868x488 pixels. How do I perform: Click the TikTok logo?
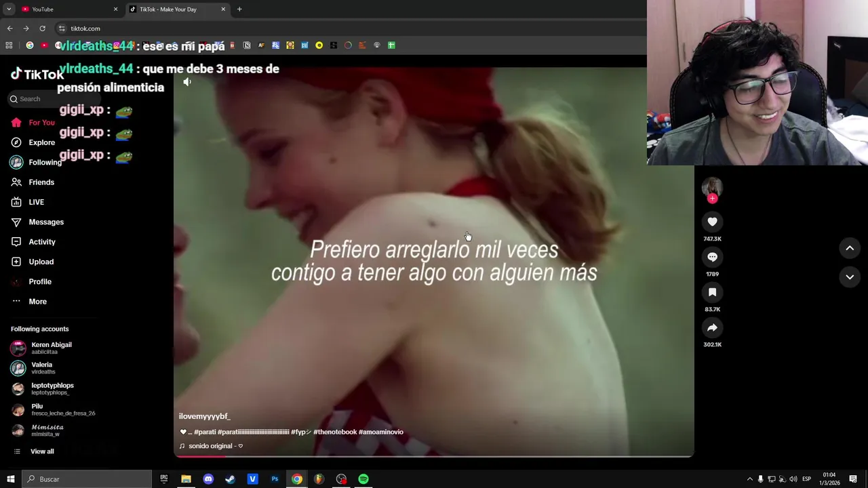click(x=37, y=74)
